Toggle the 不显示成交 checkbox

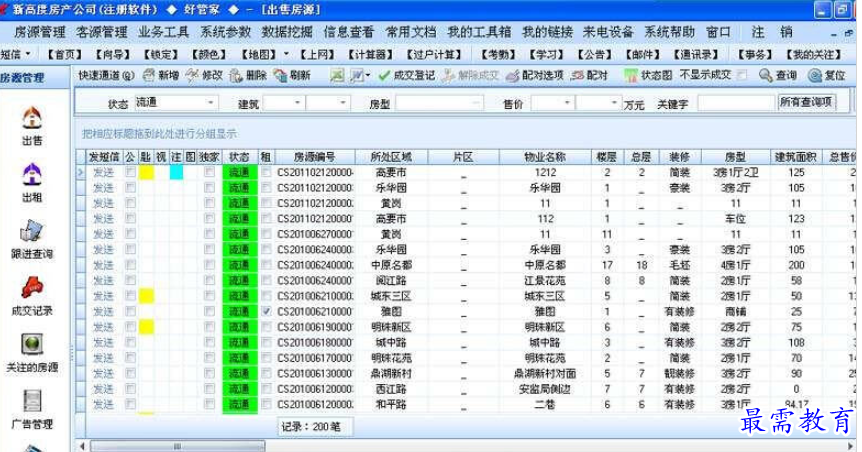(742, 75)
